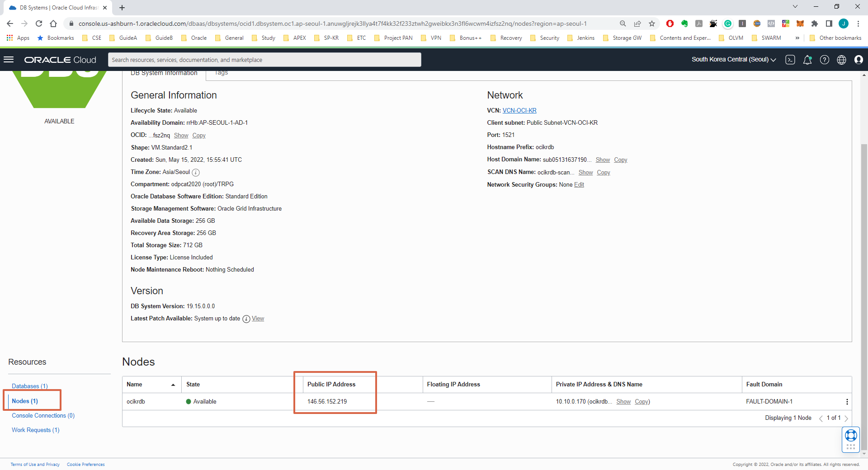Open the announcements bell icon
The height and width of the screenshot is (470, 868).
pyautogui.click(x=807, y=60)
